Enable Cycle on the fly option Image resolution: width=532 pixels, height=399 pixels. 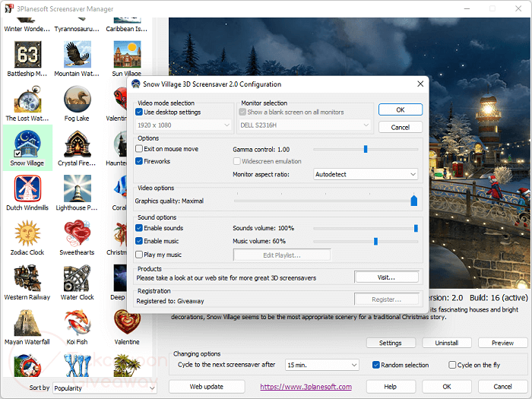pyautogui.click(x=452, y=365)
